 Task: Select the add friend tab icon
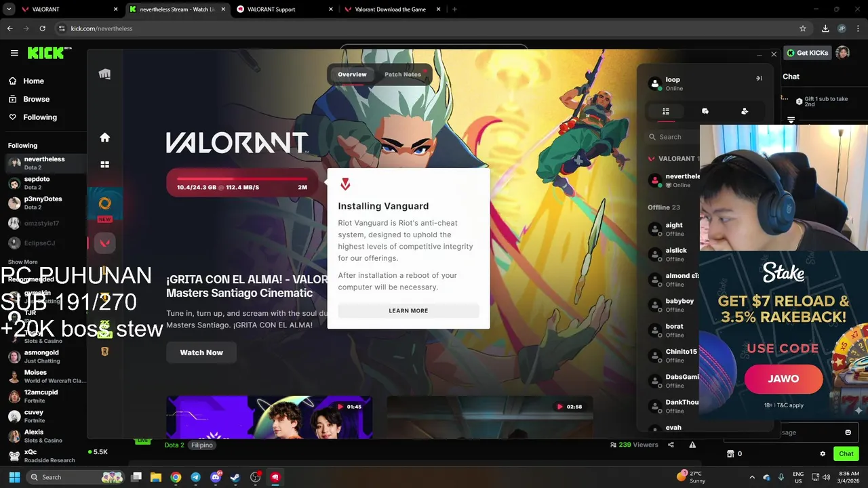(x=745, y=111)
